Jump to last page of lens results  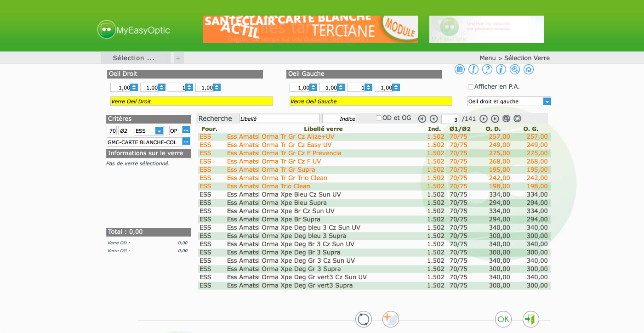tap(495, 119)
